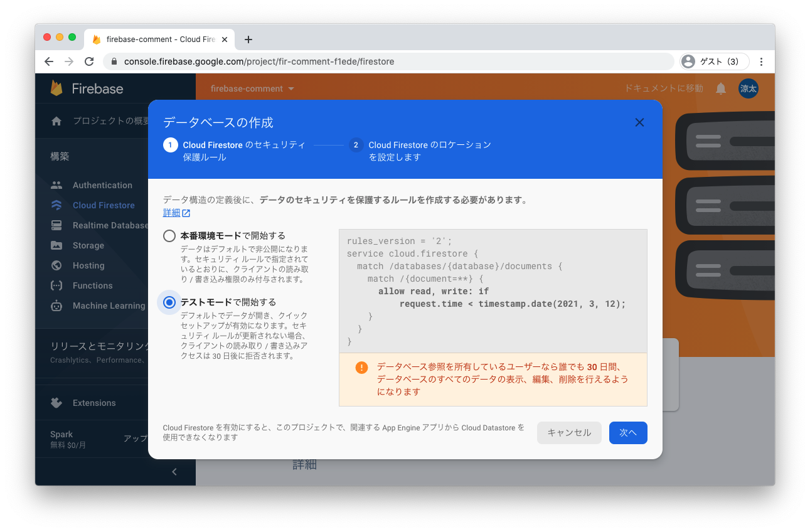The width and height of the screenshot is (810, 532).
Task: Open the project overview home icon
Action: tap(56, 121)
